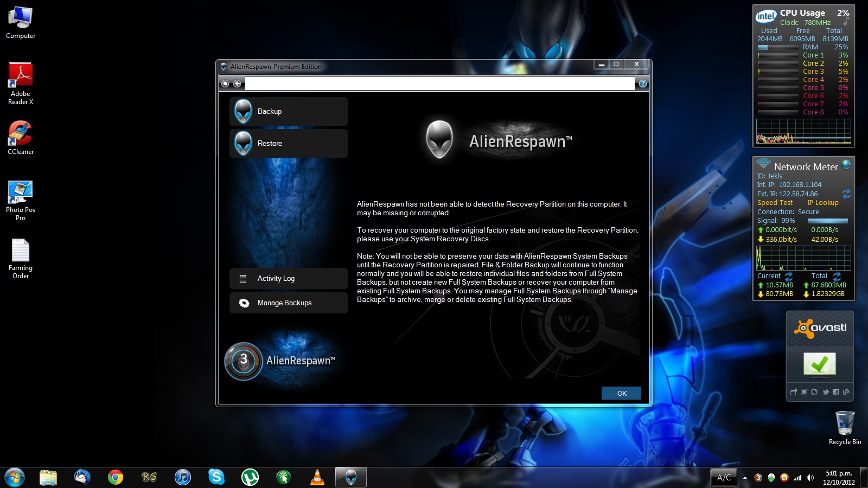Click the Intel logo in CPU Usage gadget

point(766,16)
